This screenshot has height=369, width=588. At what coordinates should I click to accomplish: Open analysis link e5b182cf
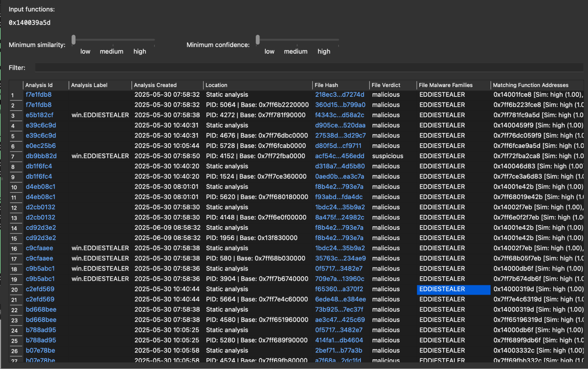(x=39, y=115)
